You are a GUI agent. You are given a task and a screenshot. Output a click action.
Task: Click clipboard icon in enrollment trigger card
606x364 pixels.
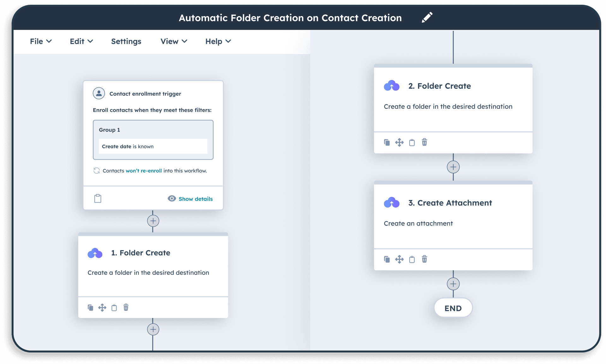(x=98, y=198)
